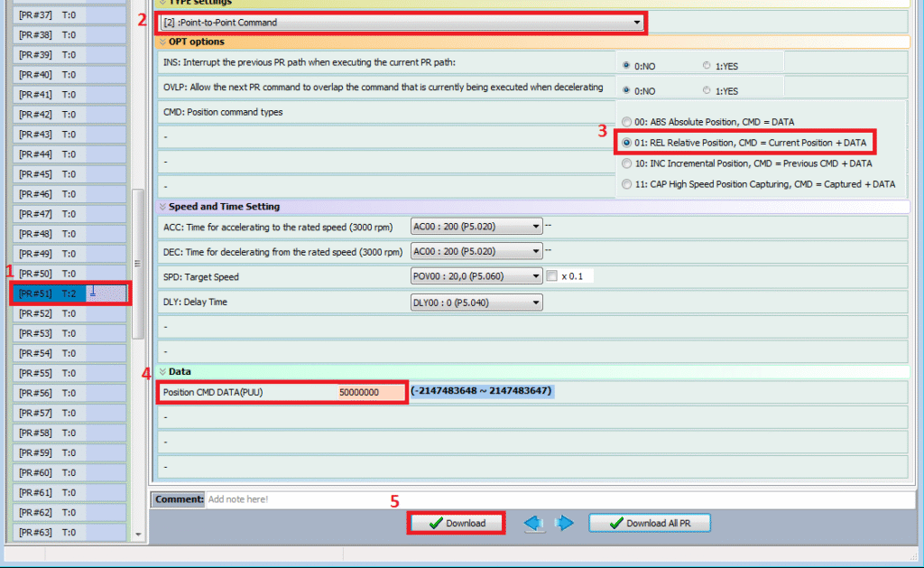
Task: Select OVLP 0:NO radio button
Action: click(626, 91)
